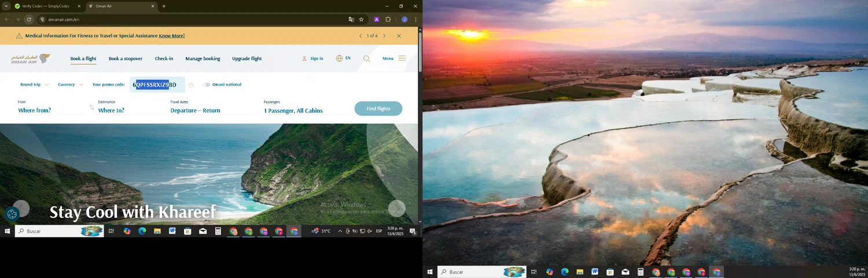Go to previous hero carousel slide
The width and height of the screenshot is (868, 278).
[21, 208]
